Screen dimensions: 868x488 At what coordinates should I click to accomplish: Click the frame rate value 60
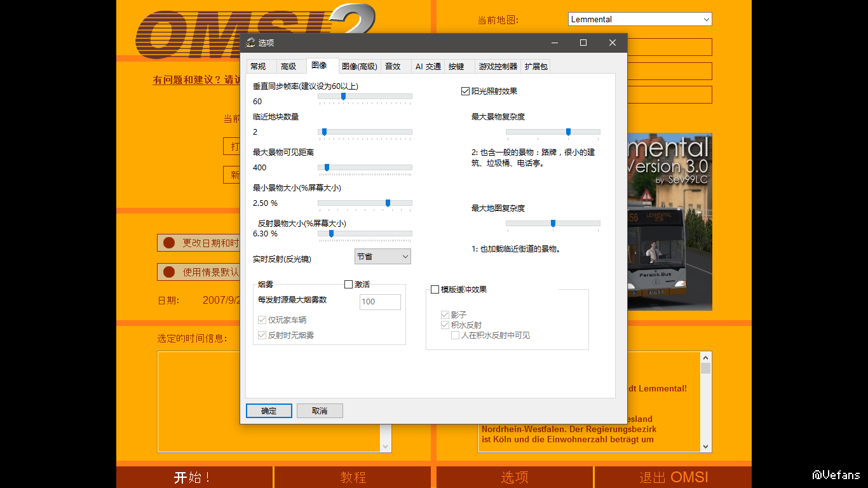[x=257, y=102]
